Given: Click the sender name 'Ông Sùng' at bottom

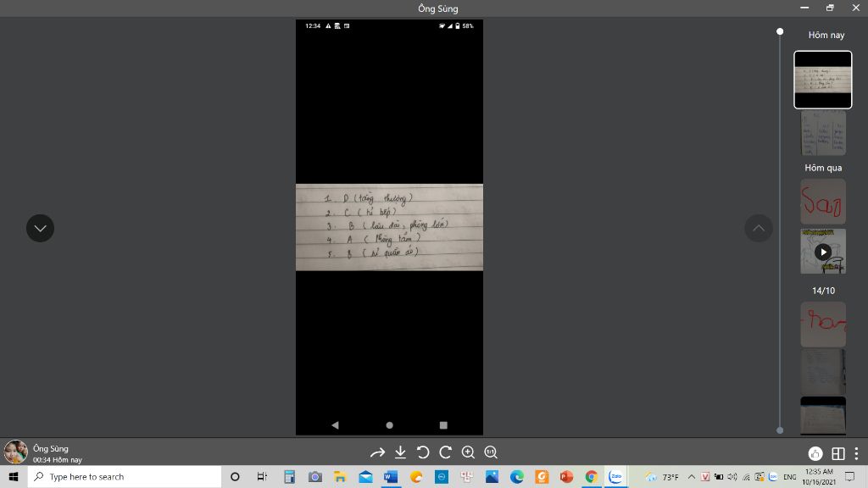Looking at the screenshot, I should pyautogui.click(x=50, y=448).
